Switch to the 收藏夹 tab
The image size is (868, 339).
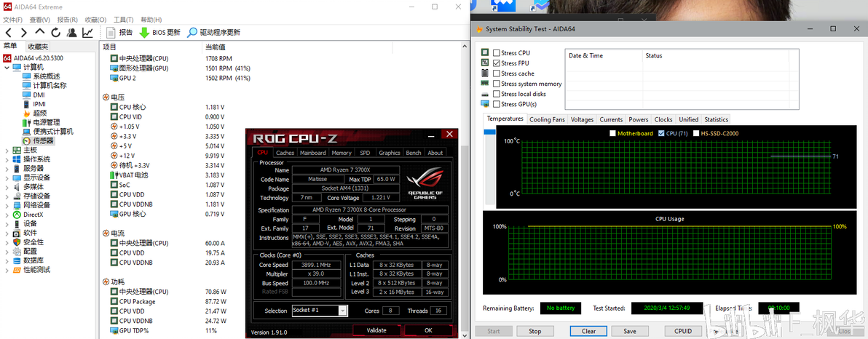coord(38,47)
